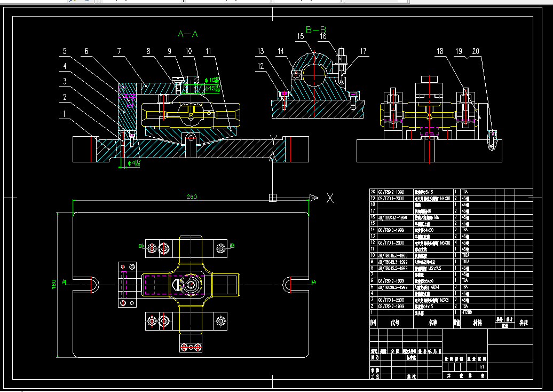553x392 pixels.
Task: Select JB/T8045.3-1999 code in parts list row 10
Action: [393, 256]
